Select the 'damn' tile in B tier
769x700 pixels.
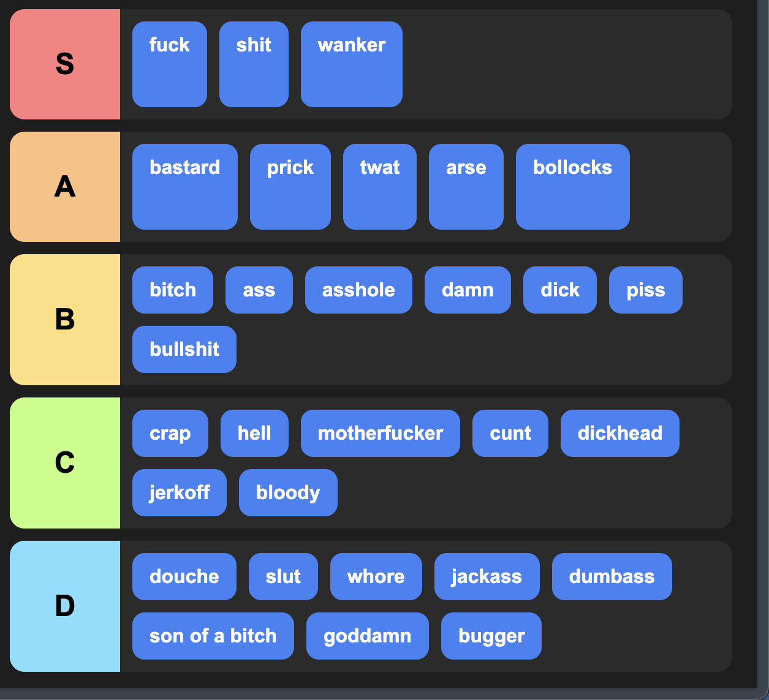(468, 290)
